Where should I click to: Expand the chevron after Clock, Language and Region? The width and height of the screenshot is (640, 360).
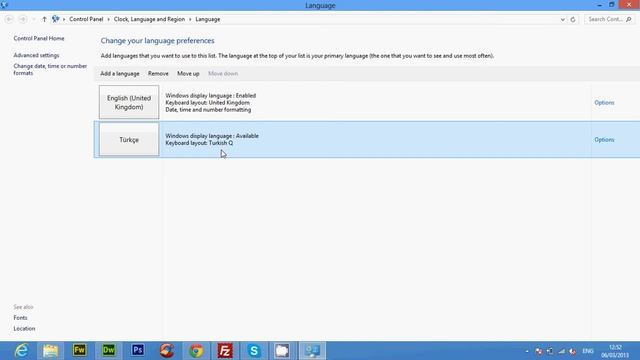pyautogui.click(x=190, y=19)
